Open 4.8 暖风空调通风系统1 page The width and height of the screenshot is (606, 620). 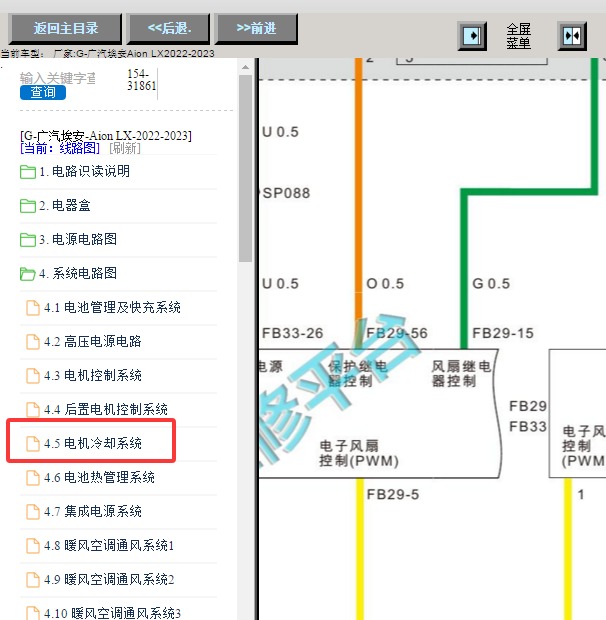[109, 545]
